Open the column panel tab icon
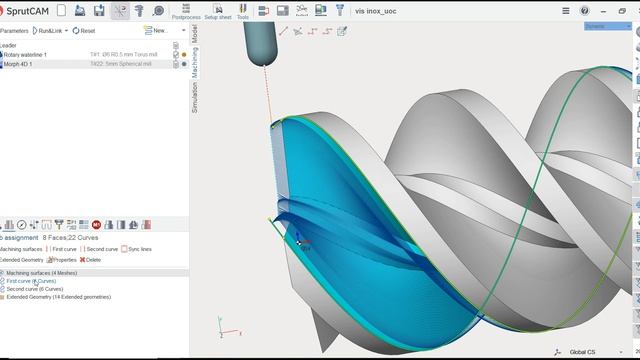Viewport: 640px width, 360px height. (121, 224)
